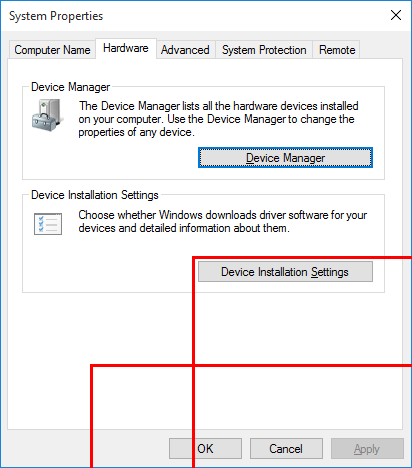Open Device Installation Settings button
This screenshot has height=468, width=412.
(x=285, y=272)
